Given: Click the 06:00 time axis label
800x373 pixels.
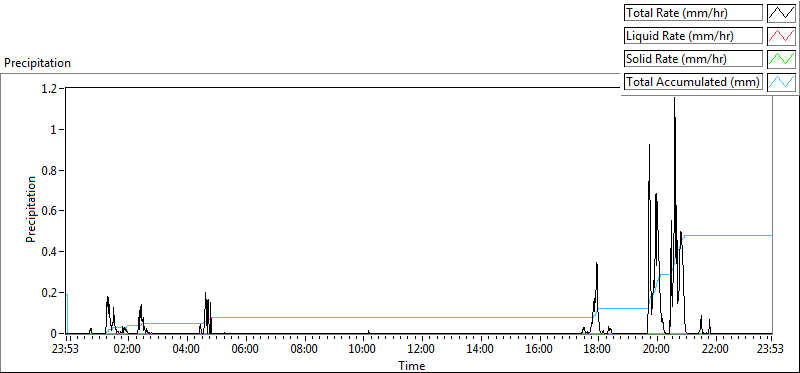Looking at the screenshot, I should [246, 350].
